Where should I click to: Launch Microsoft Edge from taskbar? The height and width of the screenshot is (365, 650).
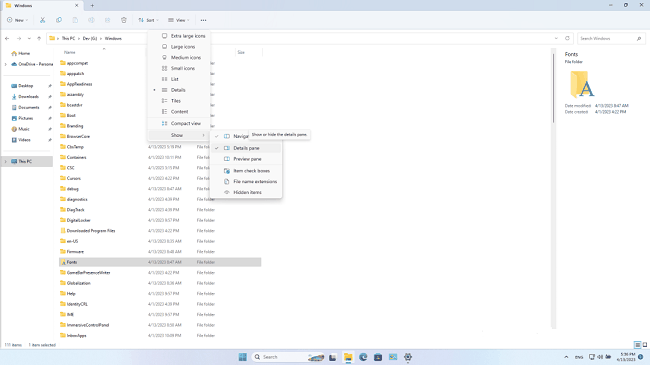coord(363,357)
